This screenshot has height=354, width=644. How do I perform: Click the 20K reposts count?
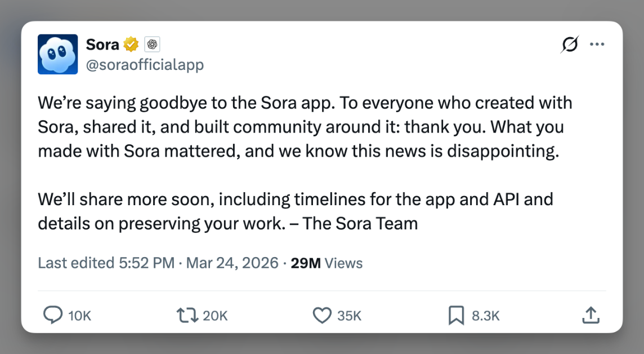(x=215, y=316)
